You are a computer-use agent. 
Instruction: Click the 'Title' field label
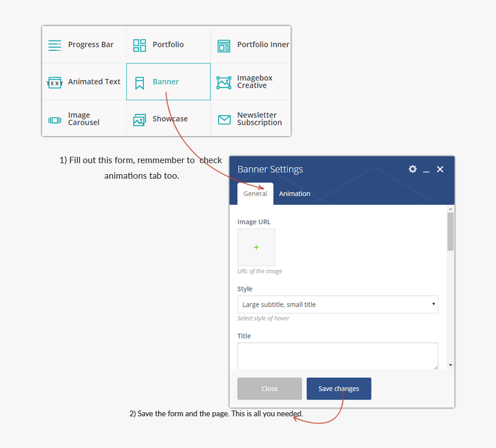click(244, 336)
